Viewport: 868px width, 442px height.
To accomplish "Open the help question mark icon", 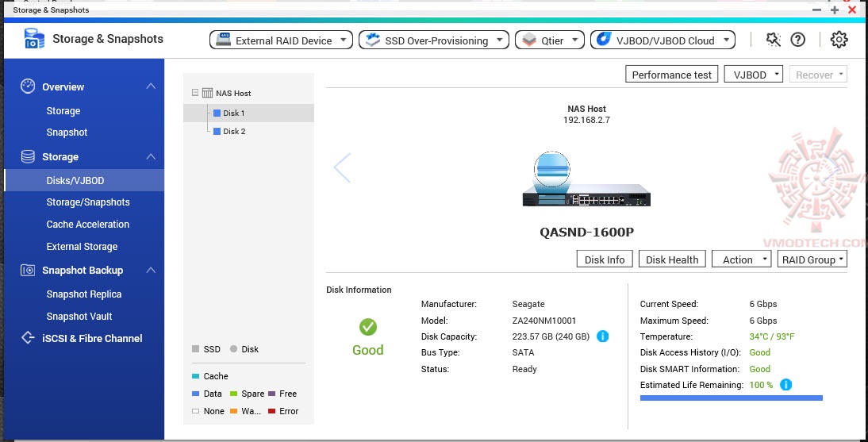I will pos(797,40).
